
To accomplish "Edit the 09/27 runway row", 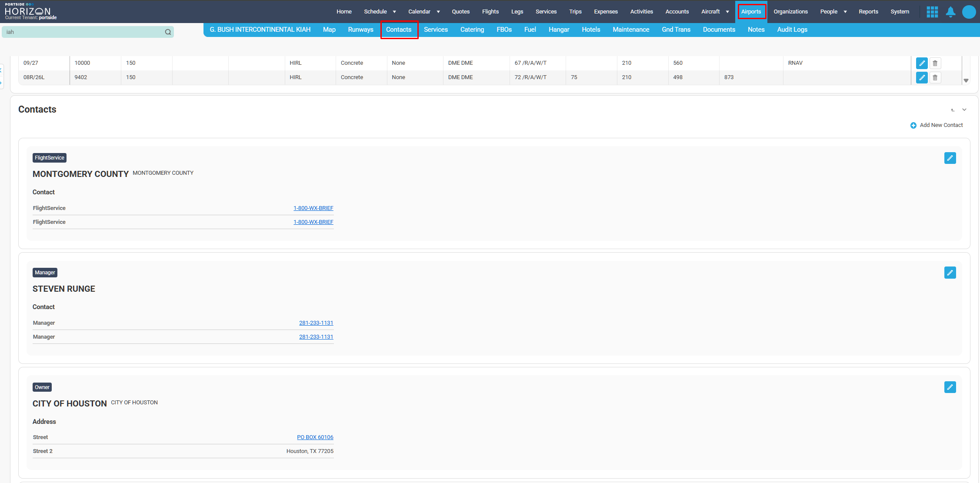I will (921, 63).
